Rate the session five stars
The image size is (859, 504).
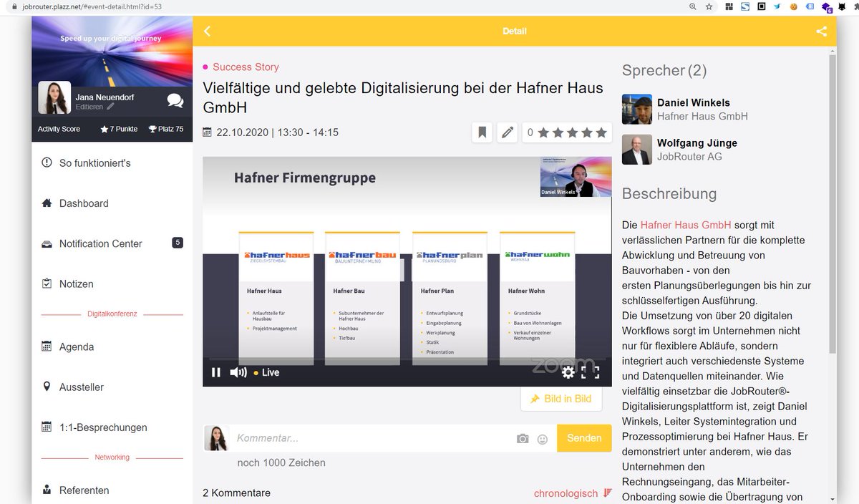tap(601, 132)
